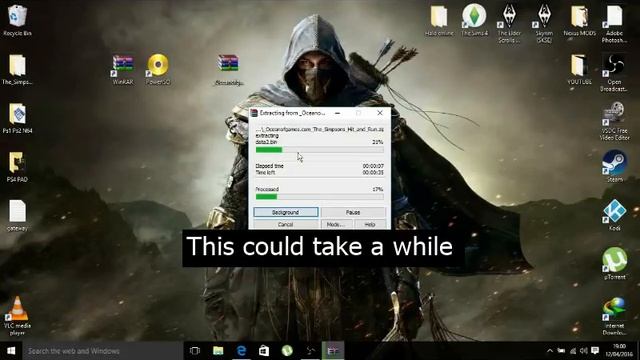Click the Pause button in extraction dialog
The width and height of the screenshot is (640, 360).
point(353,212)
